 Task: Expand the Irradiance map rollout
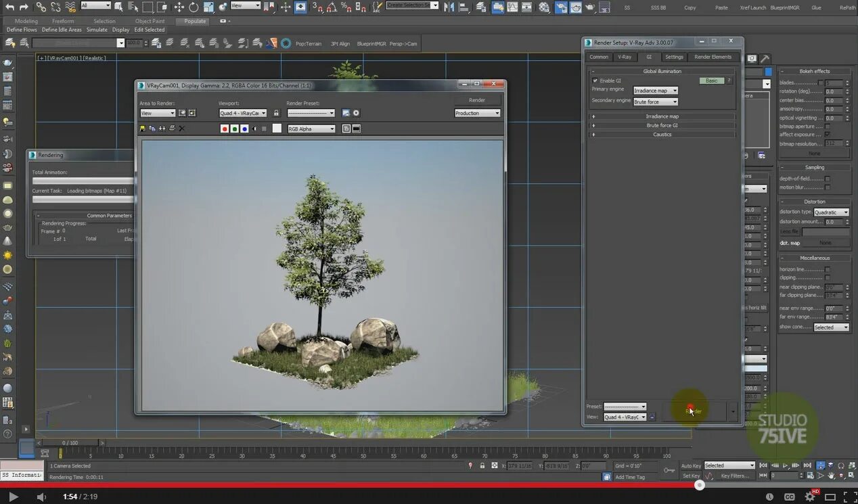point(662,116)
